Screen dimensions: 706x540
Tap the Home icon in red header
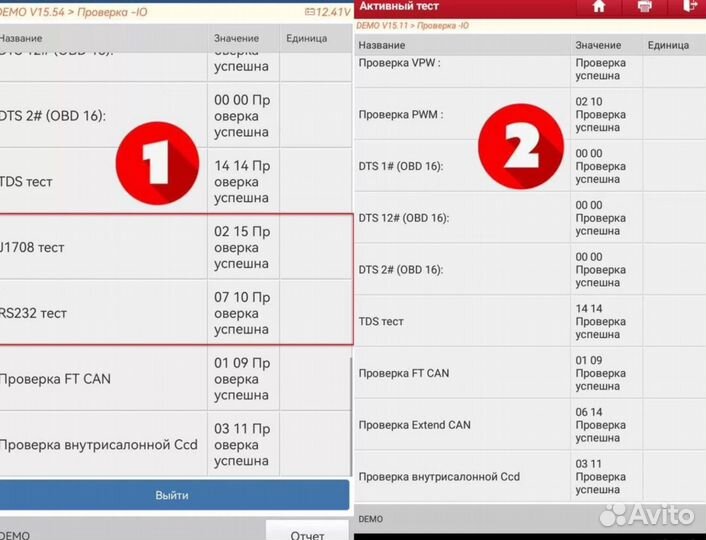coord(599,7)
